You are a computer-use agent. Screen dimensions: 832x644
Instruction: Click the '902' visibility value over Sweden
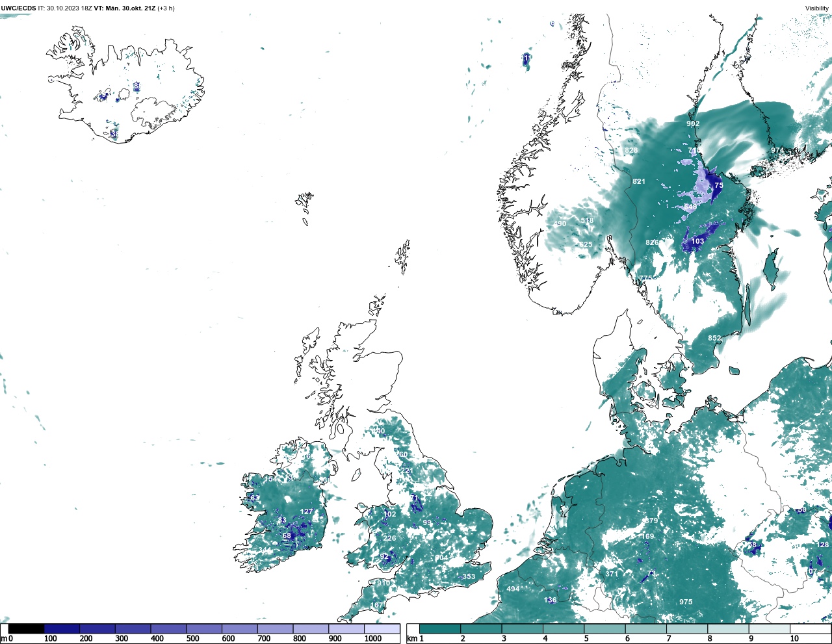tap(693, 123)
